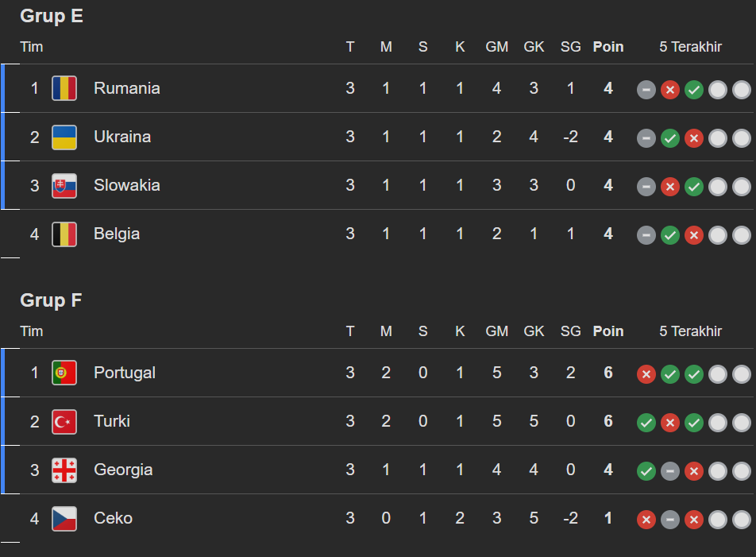Click Georgia's gray draw result icon
The height and width of the screenshot is (557, 756).
tap(670, 470)
